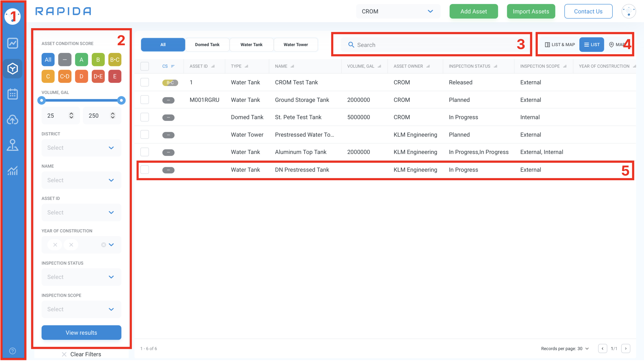Click the cloud upload sidebar icon
644x361 pixels.
(x=12, y=120)
